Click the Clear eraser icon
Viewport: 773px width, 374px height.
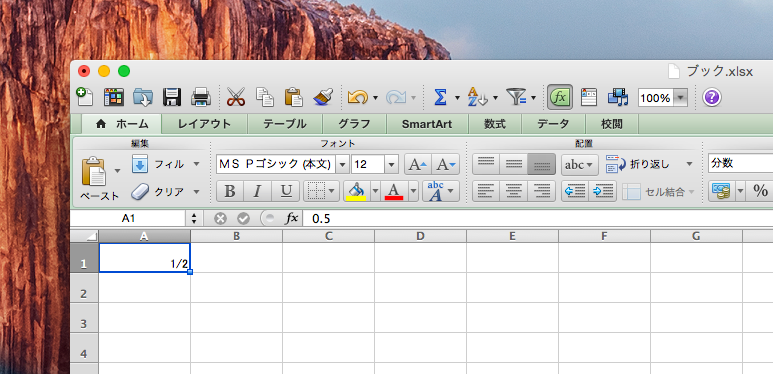coord(140,192)
